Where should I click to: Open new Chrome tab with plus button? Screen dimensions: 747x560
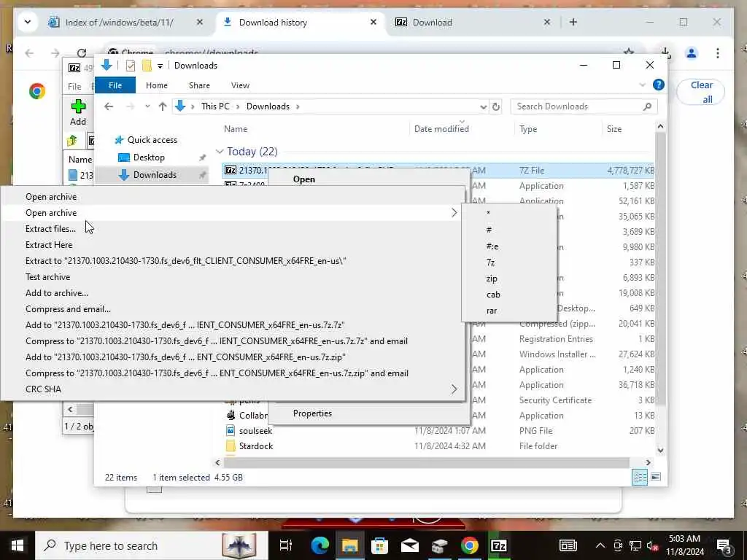[x=573, y=23]
